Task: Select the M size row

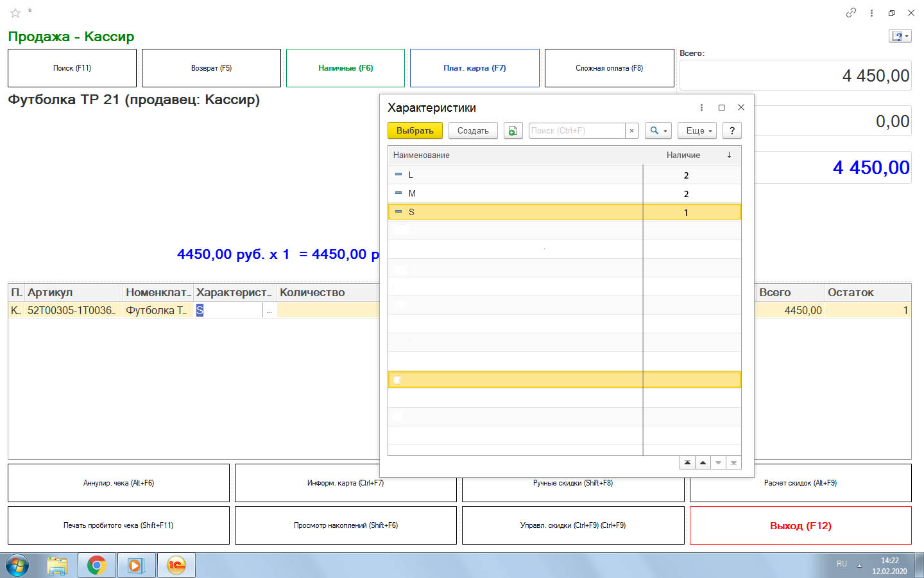Action: (513, 194)
